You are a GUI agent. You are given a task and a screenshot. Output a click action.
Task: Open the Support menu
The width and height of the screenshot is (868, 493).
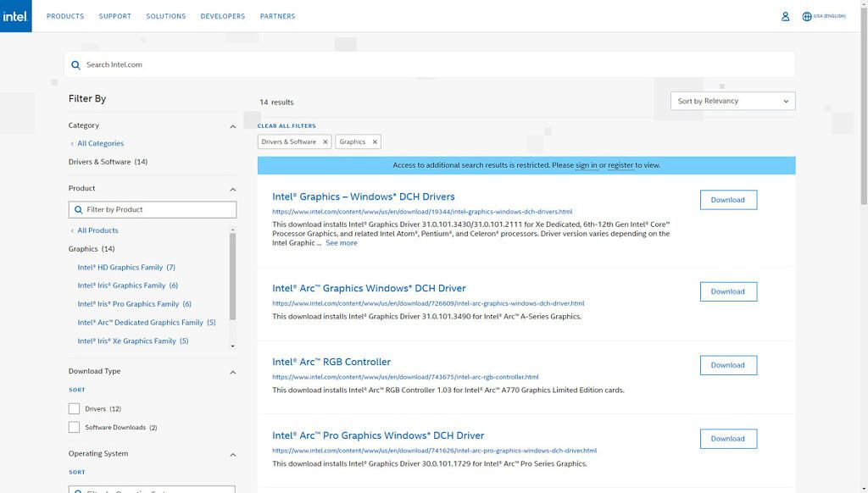click(x=114, y=16)
